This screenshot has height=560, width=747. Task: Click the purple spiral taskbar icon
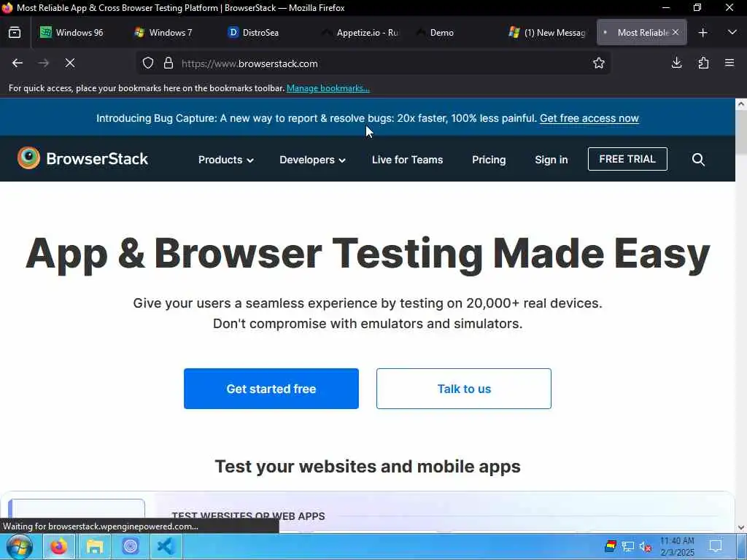coord(130,547)
